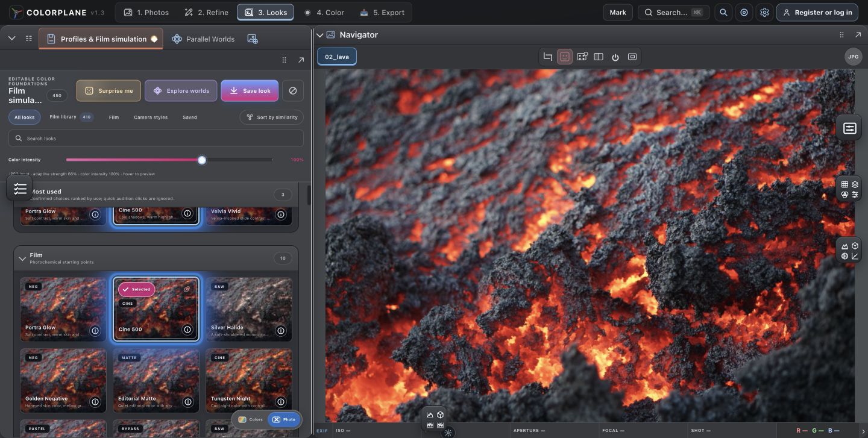Viewport: 868px width, 438px height.
Task: Adjust the Color intensity slider handle
Action: (x=202, y=160)
